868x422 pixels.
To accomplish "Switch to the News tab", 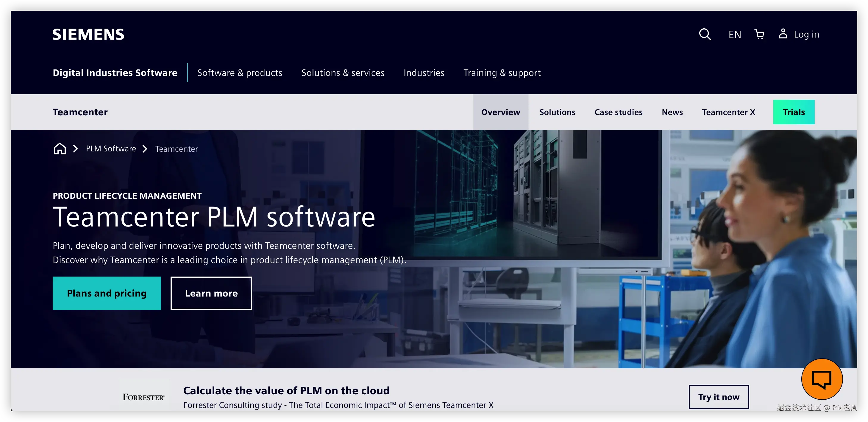I will tap(672, 112).
